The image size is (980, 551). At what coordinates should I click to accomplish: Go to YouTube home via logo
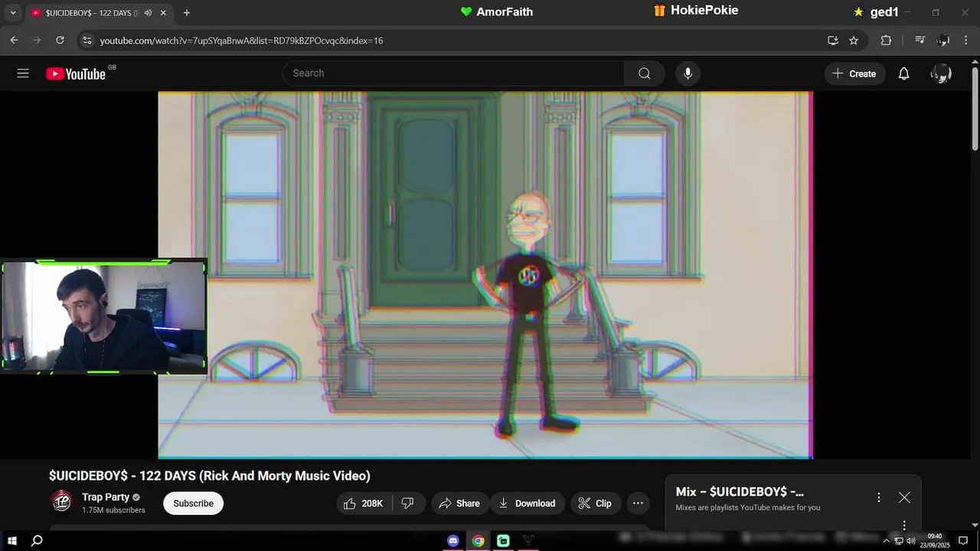pos(75,73)
